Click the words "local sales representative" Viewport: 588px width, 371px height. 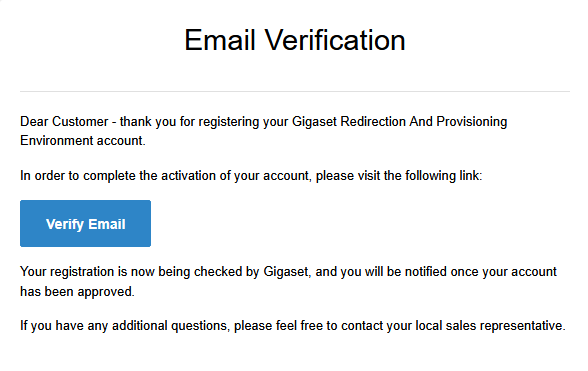pos(490,326)
